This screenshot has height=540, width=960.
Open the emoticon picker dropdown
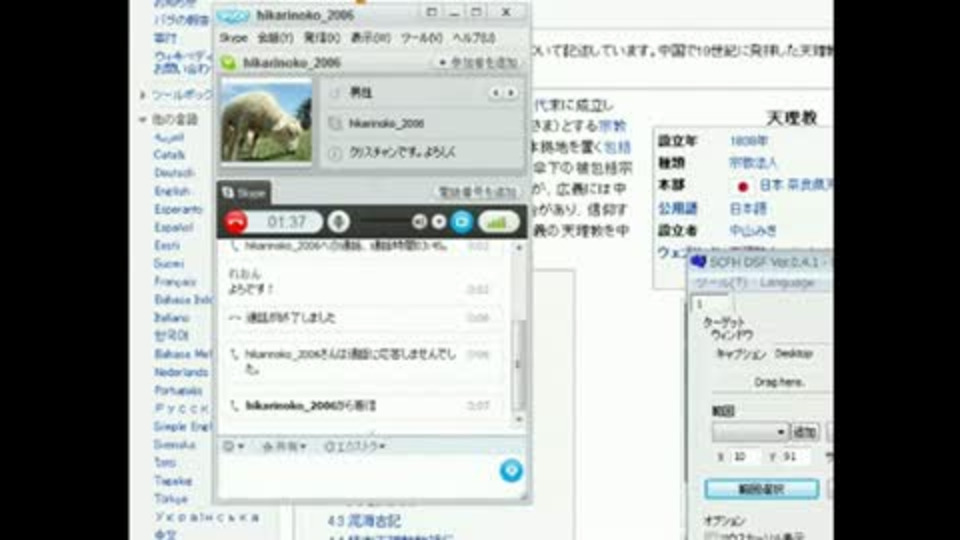point(233,446)
